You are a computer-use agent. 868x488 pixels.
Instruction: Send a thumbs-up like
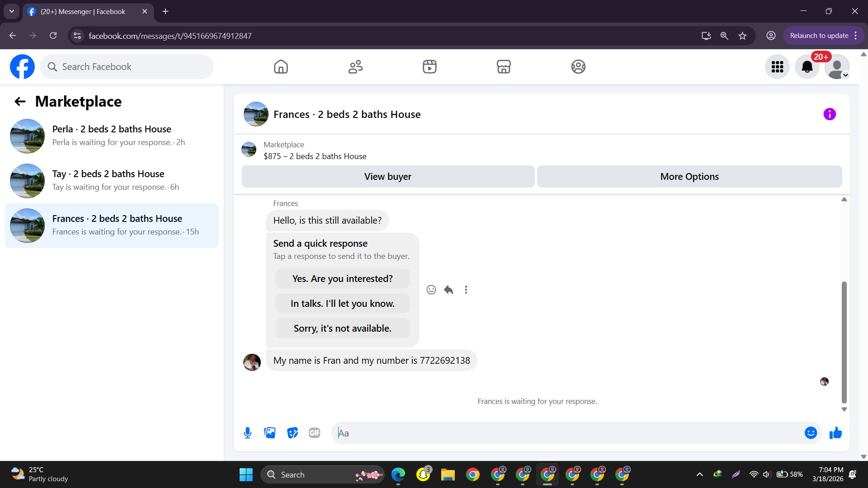tap(835, 433)
